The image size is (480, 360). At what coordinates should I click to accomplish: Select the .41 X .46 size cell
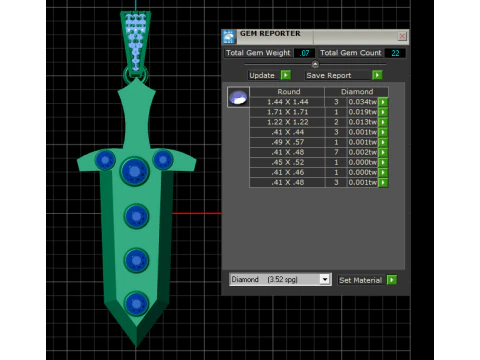(287, 172)
